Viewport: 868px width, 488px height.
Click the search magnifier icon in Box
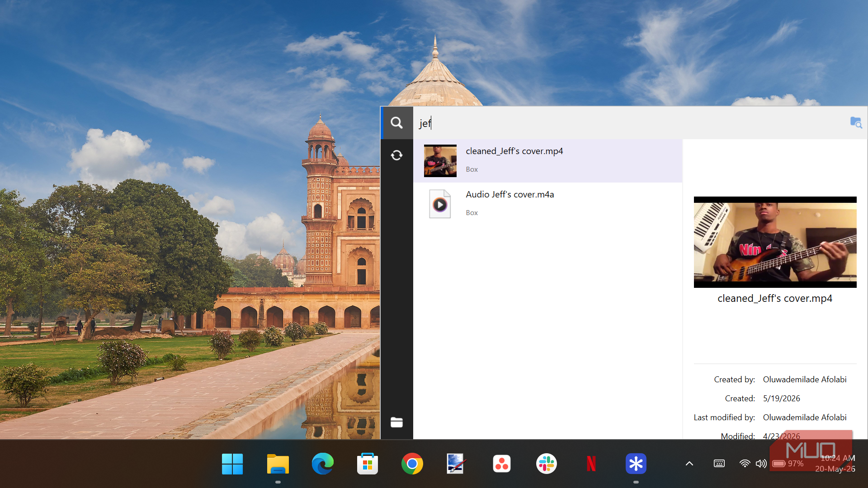coord(396,123)
